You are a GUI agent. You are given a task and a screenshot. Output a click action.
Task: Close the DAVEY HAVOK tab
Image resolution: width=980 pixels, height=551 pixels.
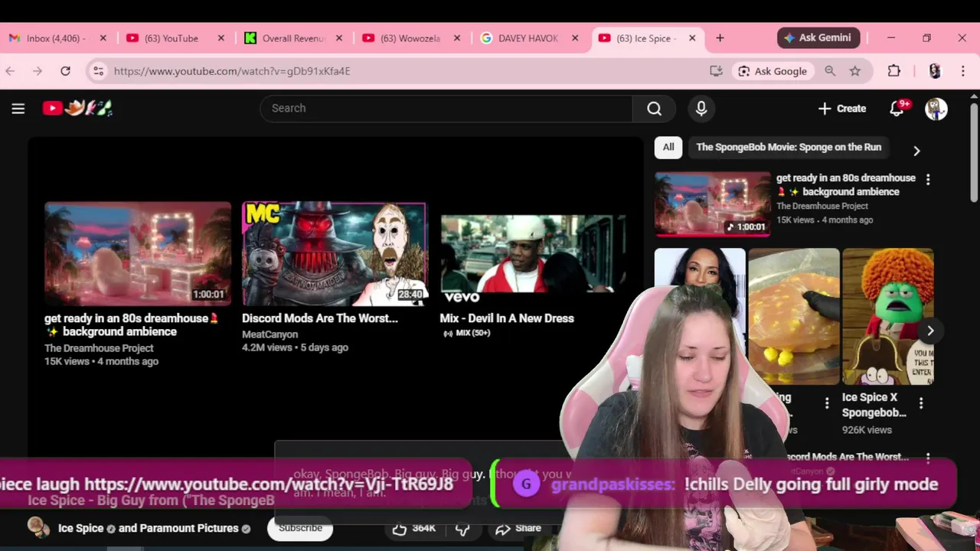click(x=575, y=38)
